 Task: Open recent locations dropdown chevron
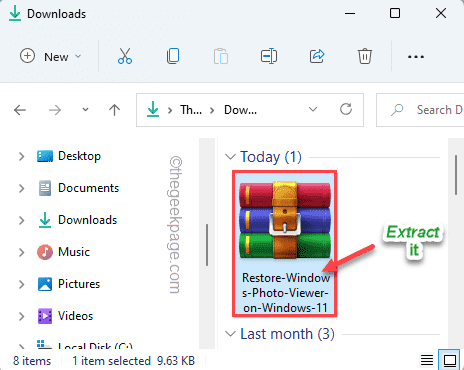click(85, 110)
